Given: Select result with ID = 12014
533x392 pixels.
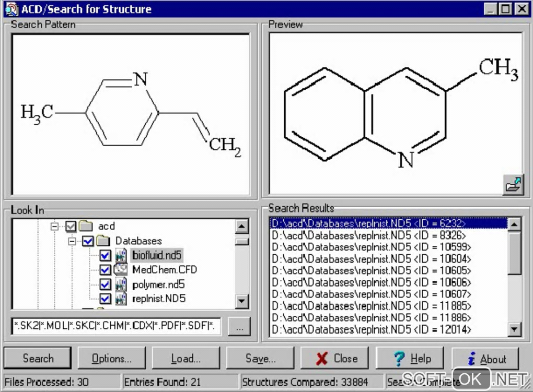Looking at the screenshot, I should tap(389, 329).
